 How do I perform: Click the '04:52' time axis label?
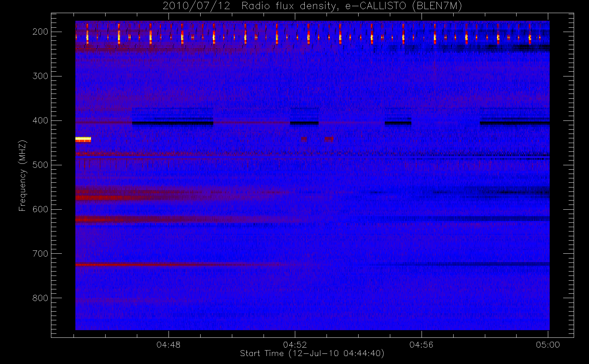click(295, 345)
